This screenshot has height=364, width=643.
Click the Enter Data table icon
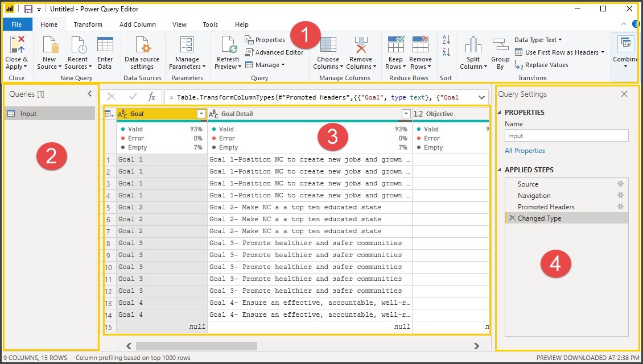105,44
